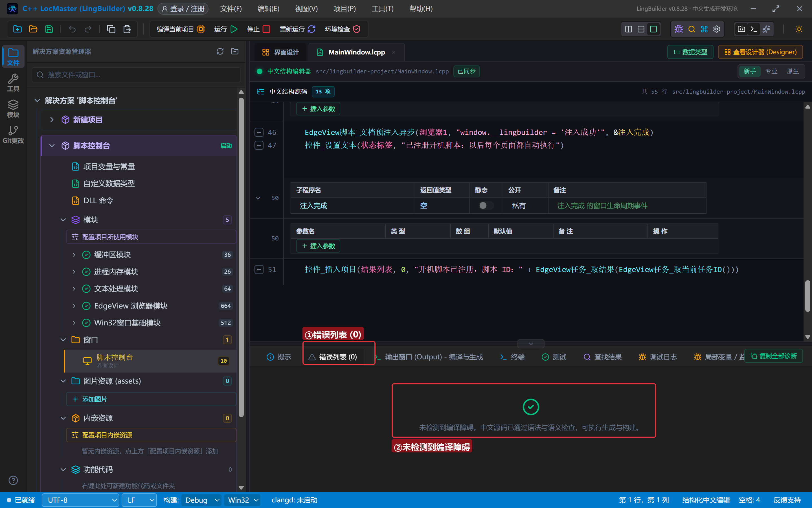Image resolution: width=812 pixels, height=508 pixels.
Task: Switch editor mode to 原生
Action: click(793, 71)
